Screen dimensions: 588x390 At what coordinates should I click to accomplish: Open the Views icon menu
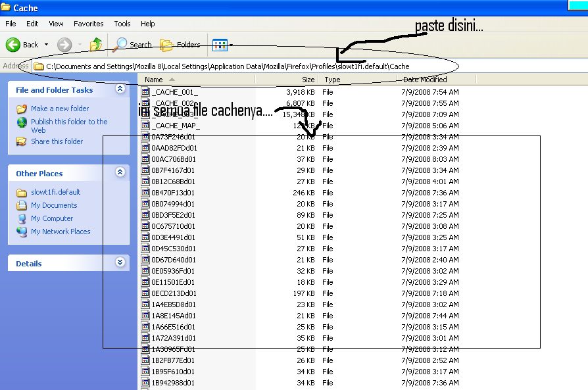point(220,45)
